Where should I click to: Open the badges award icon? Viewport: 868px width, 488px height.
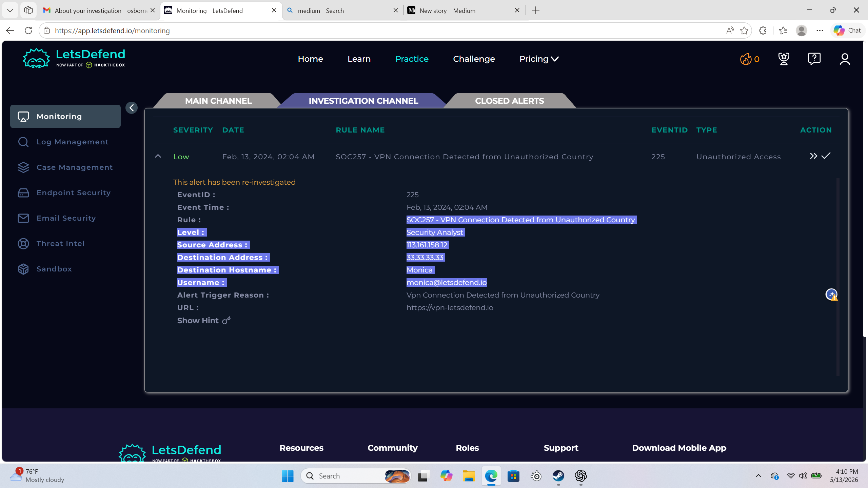click(x=784, y=59)
